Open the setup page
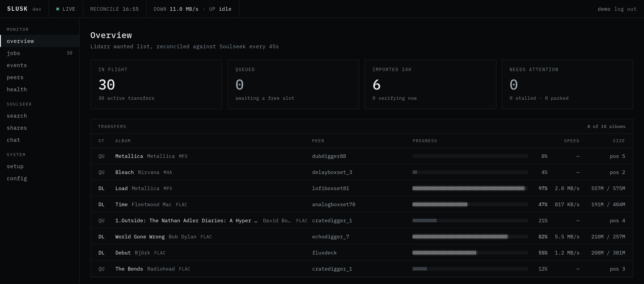The height and width of the screenshot is (284, 644). tap(39, 166)
